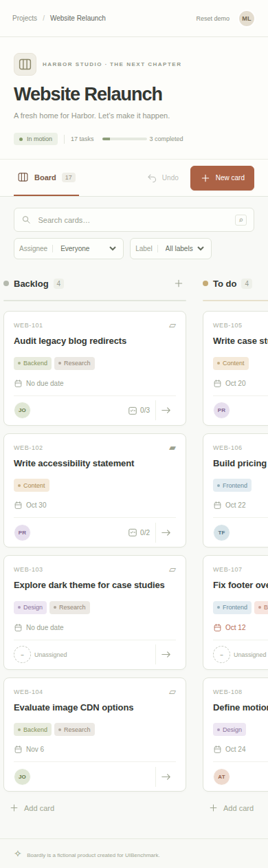Click the 0/2 checklist icon on WEB-102
Viewport: 268px width, 868px height.
point(133,532)
